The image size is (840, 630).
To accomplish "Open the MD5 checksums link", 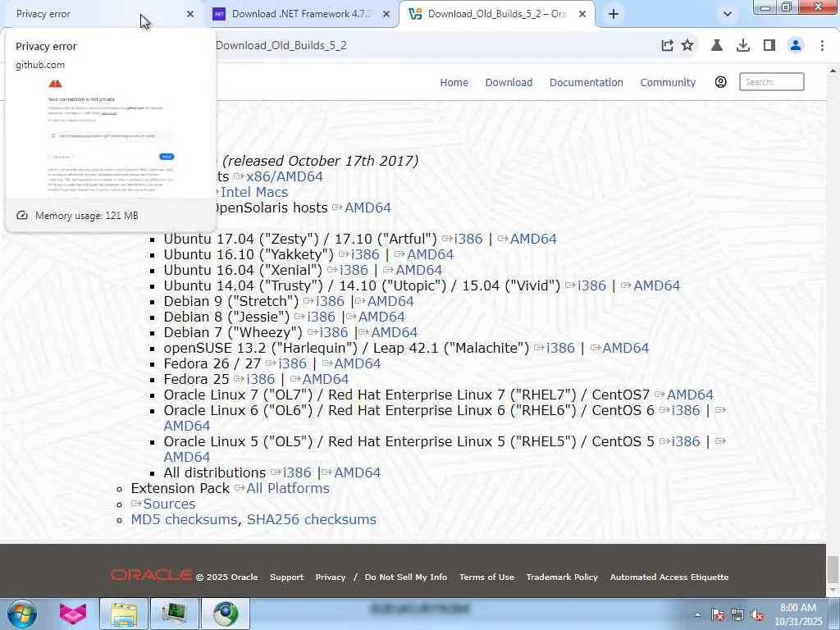I will (x=184, y=519).
